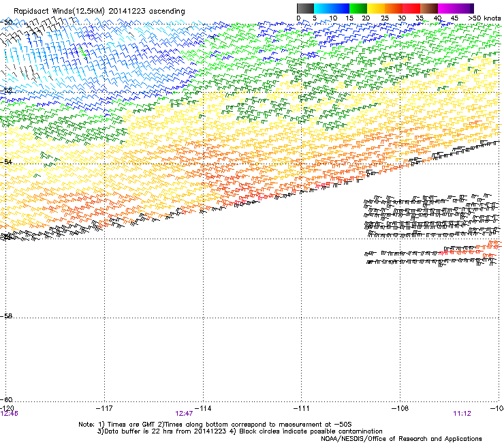The width and height of the screenshot is (504, 443).
Task: Click the 'Black circles indicate possible contamination' note
Action: [306, 431]
